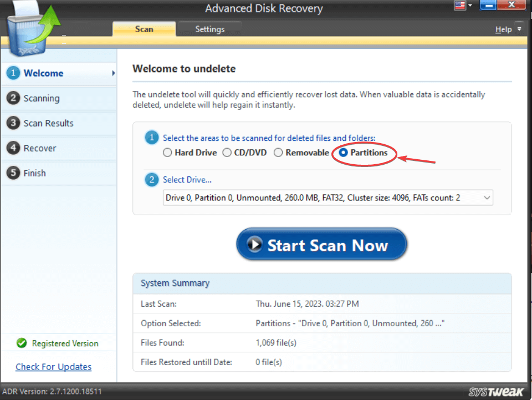Minimize the Advanced Disk Recovery window

(489, 5)
